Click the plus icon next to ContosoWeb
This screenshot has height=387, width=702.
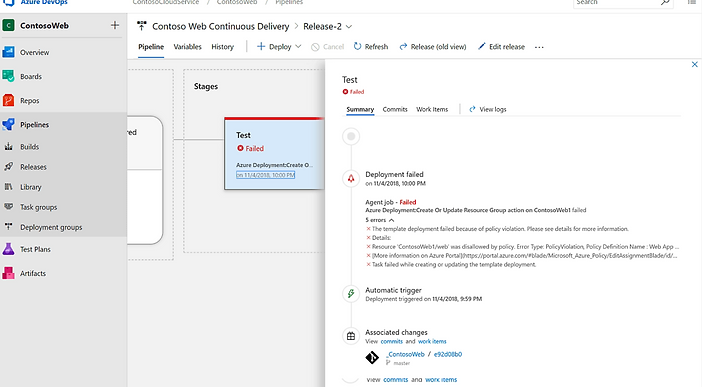coord(115,25)
